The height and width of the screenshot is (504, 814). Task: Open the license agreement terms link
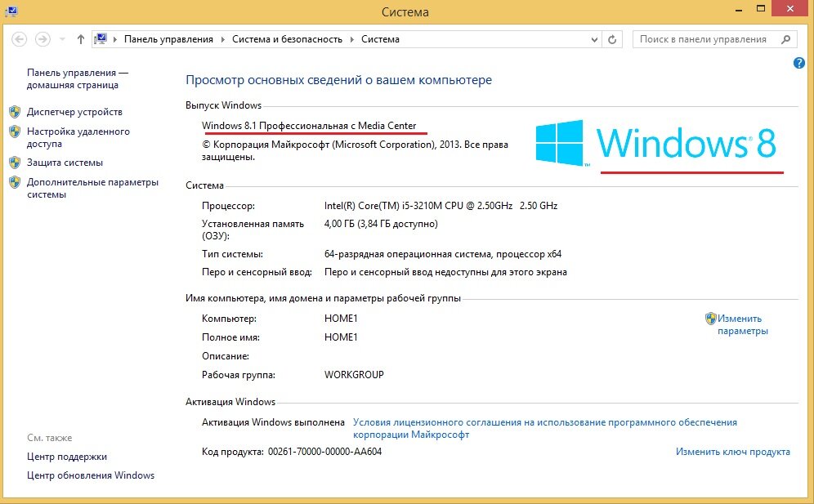click(545, 429)
